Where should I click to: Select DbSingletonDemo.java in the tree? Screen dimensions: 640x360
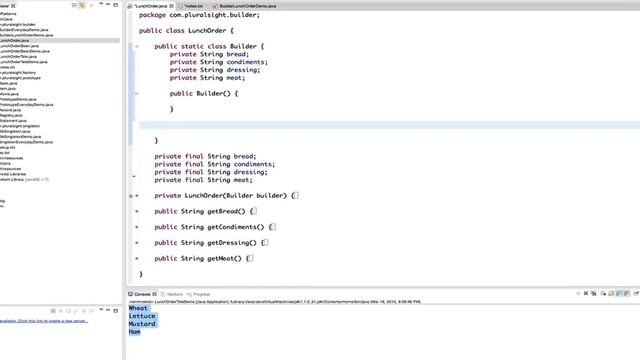click(x=20, y=137)
